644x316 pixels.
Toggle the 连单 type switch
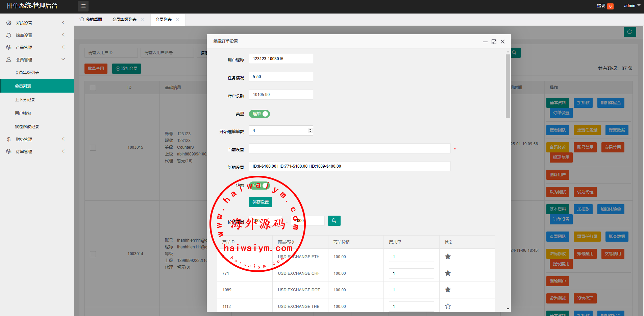[259, 114]
